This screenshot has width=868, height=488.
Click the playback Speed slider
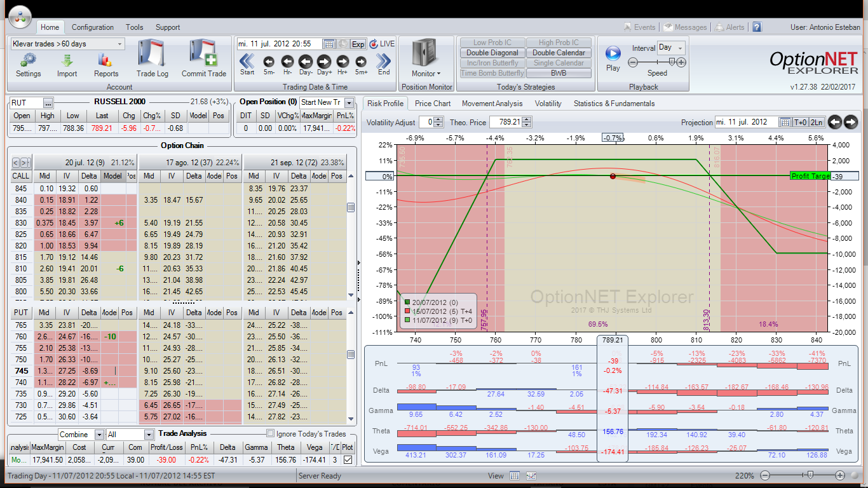tap(657, 62)
